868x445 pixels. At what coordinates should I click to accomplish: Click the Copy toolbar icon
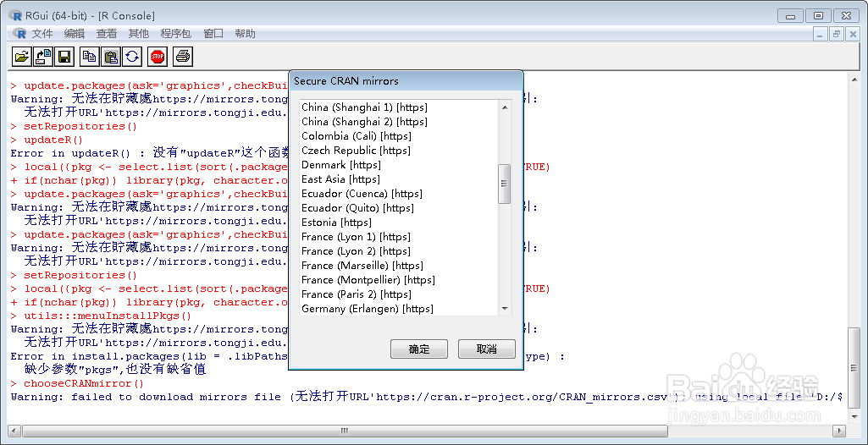point(90,56)
